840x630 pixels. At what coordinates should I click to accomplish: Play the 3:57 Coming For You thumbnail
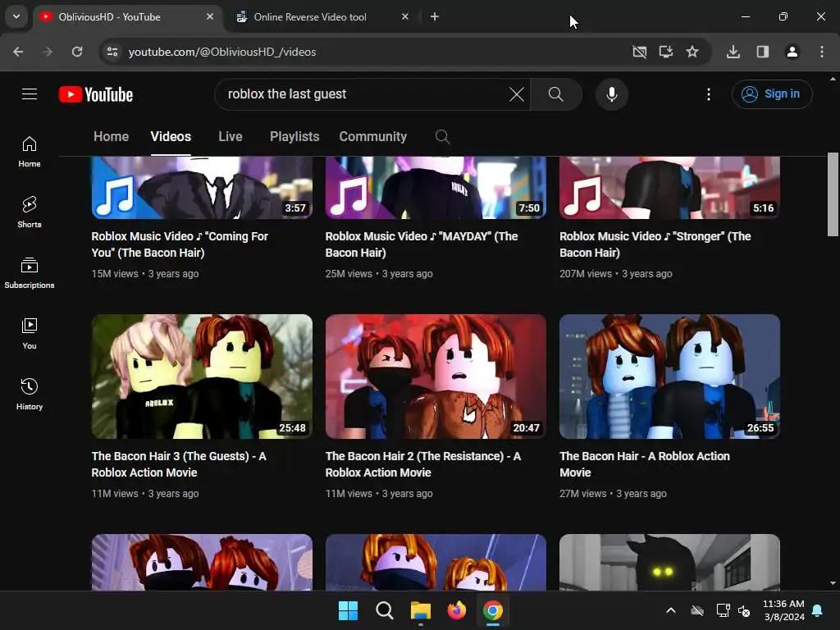pos(202,188)
